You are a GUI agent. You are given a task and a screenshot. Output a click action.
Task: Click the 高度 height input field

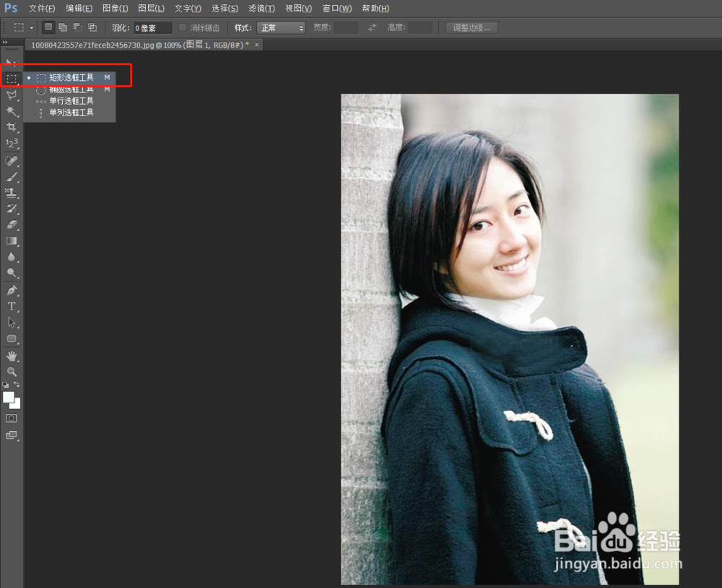[420, 27]
